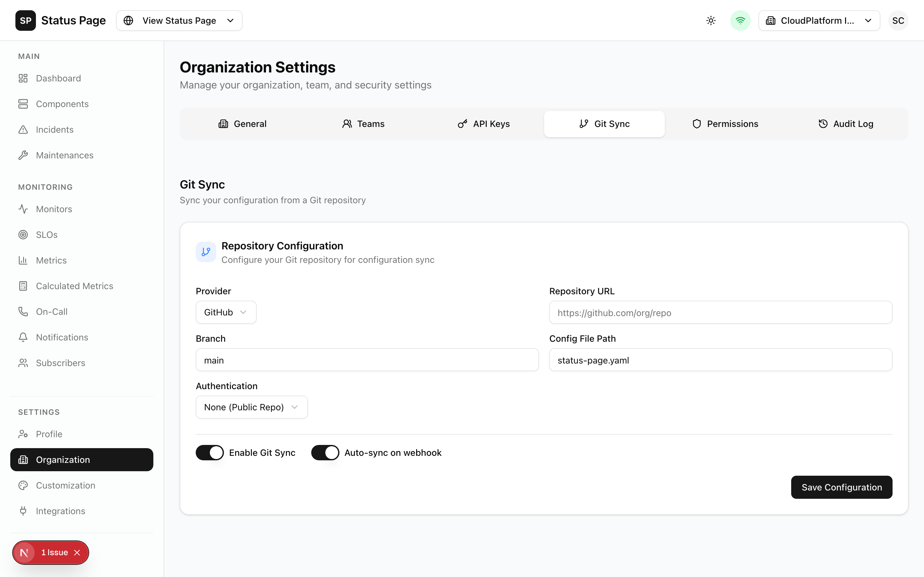
Task: Open the Dashboard from the sidebar
Action: [x=58, y=78]
